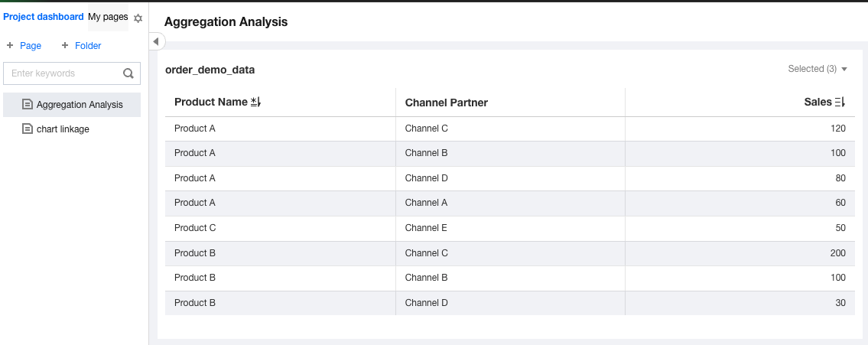Click the Product Name sort icon
The width and height of the screenshot is (868, 345).
[x=256, y=102]
